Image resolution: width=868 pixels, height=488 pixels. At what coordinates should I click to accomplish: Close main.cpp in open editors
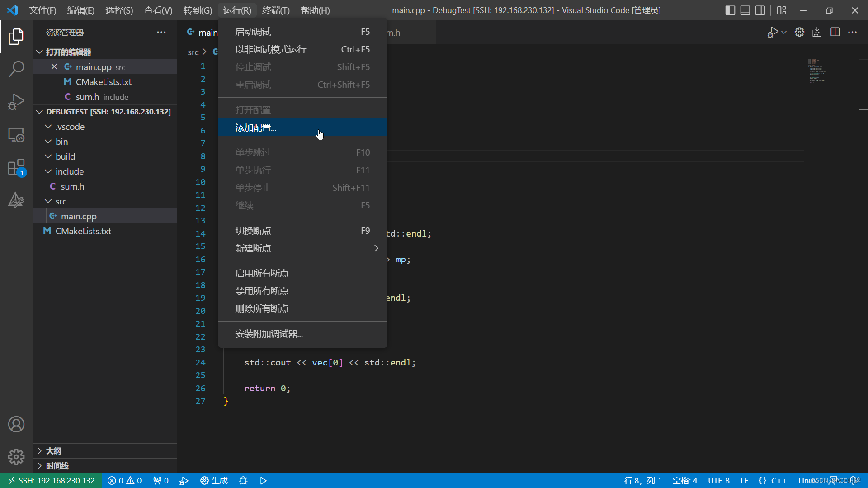pos(54,66)
